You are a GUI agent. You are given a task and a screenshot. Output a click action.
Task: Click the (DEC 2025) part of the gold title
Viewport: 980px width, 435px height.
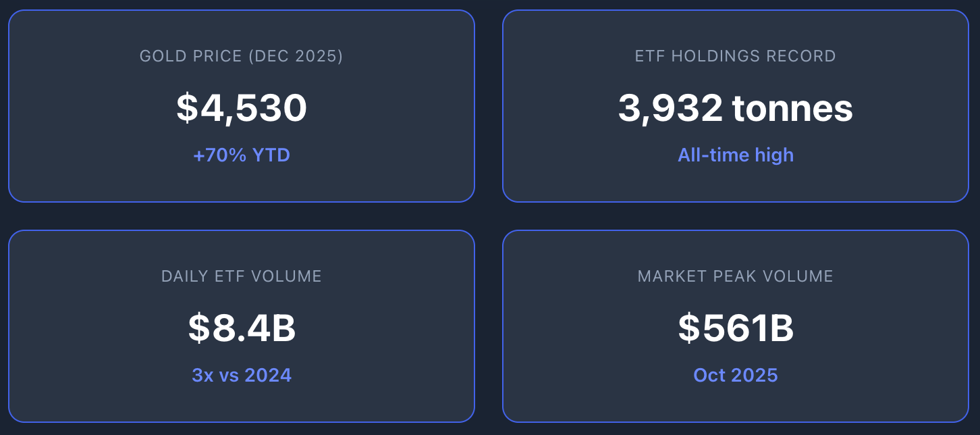[296, 56]
